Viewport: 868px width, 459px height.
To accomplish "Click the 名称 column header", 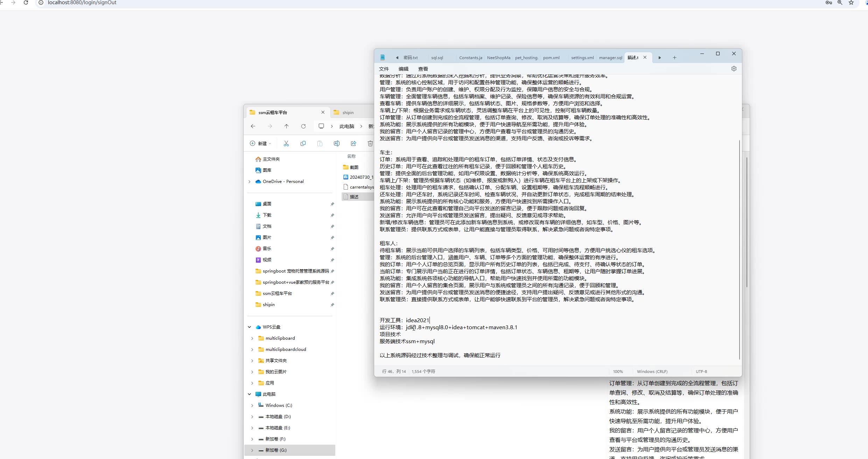I will pos(351,156).
